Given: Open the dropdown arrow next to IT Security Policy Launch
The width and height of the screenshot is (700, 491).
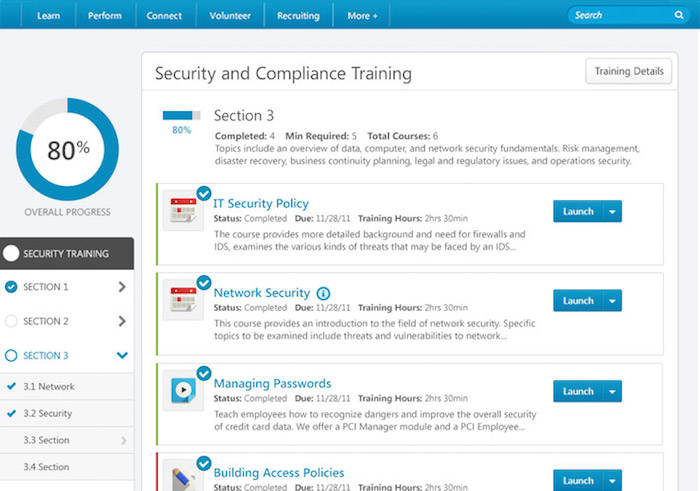Looking at the screenshot, I should (612, 211).
